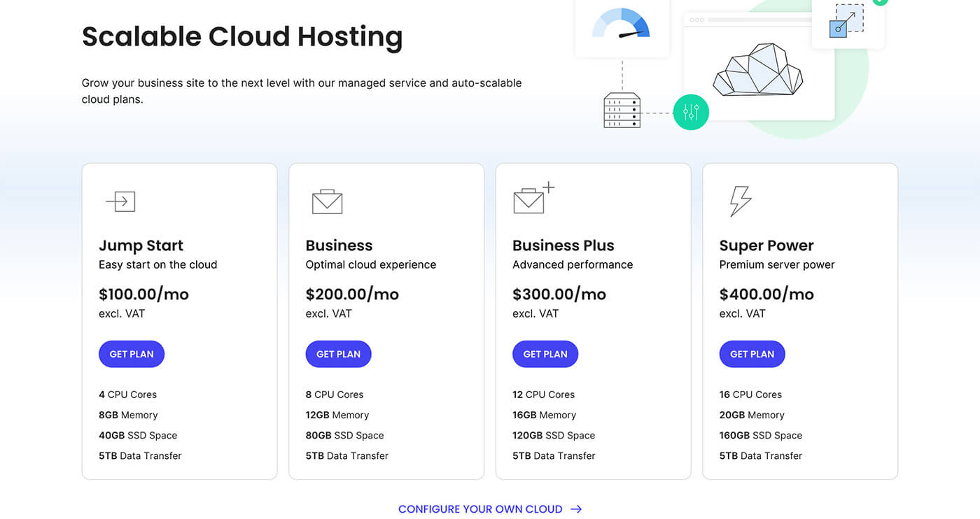Click '20GB Memory' feature
The image size is (980, 519).
(752, 415)
